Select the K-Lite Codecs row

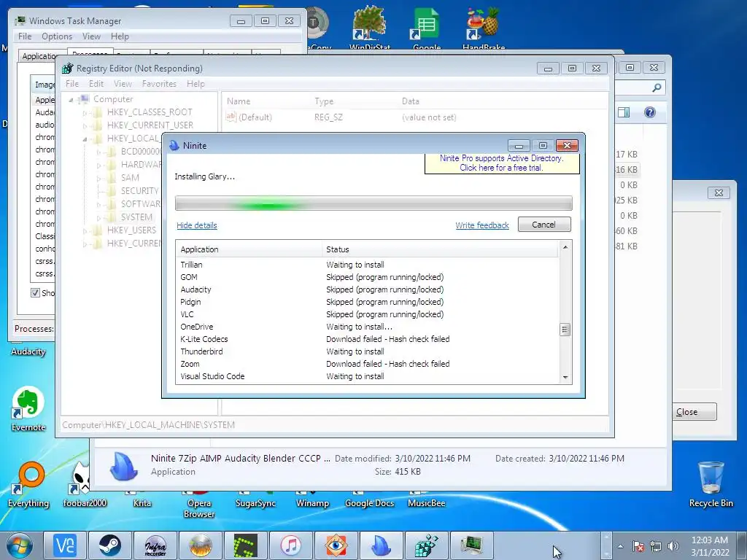pyautogui.click(x=368, y=339)
